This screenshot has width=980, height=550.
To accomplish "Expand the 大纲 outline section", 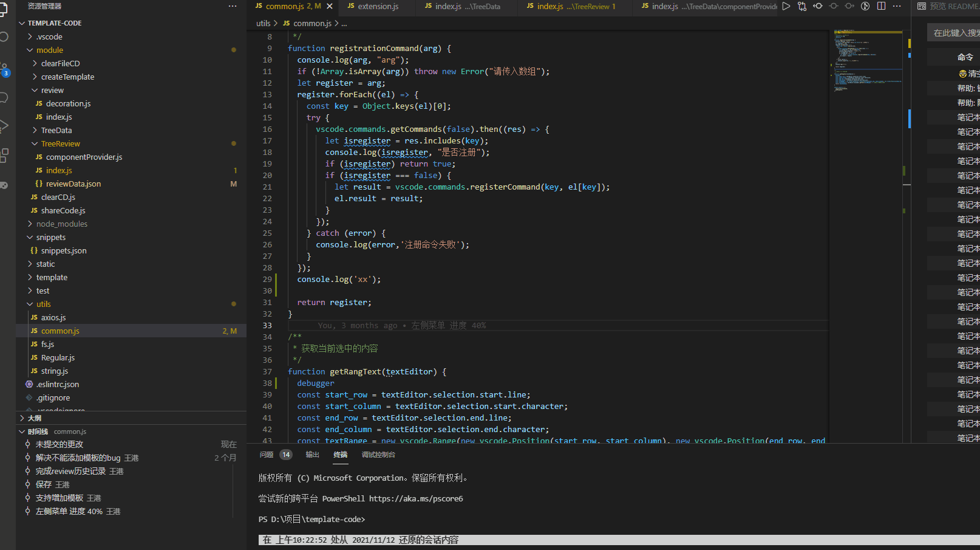I will (22, 418).
